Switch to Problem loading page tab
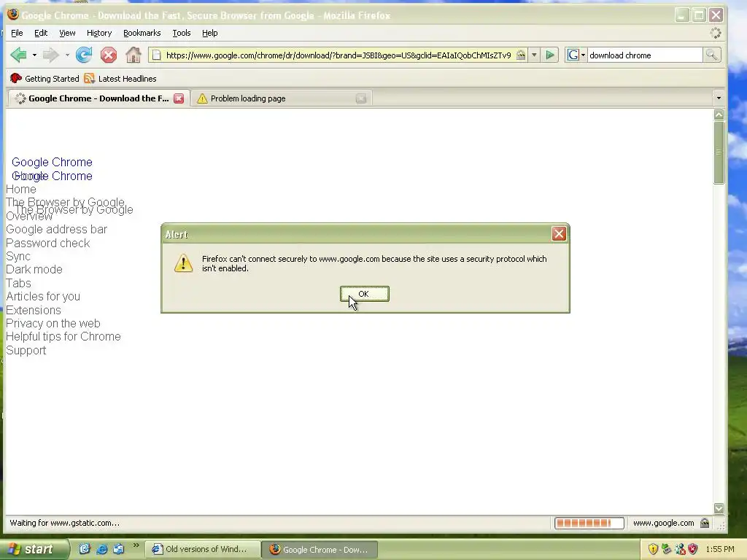The image size is (747, 560). point(281,98)
